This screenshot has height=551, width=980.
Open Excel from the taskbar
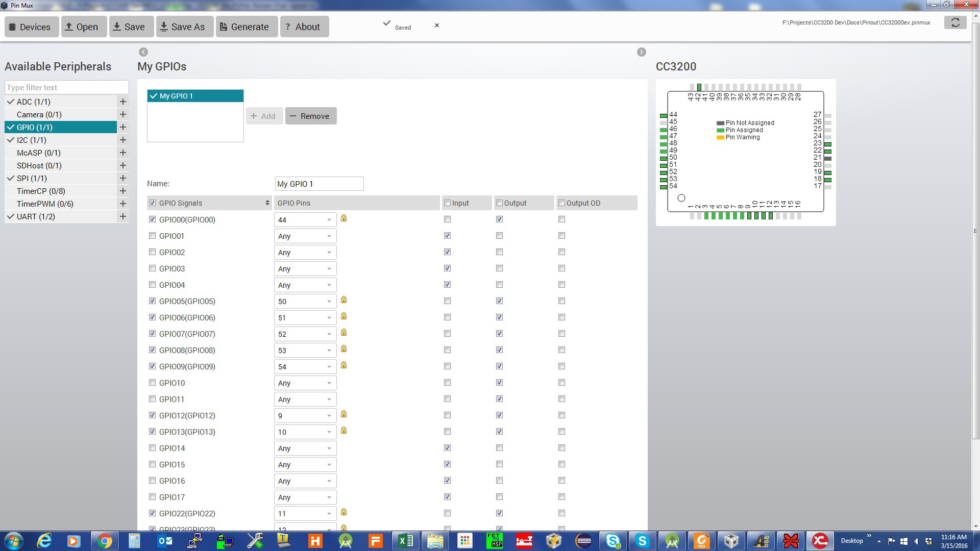406,541
